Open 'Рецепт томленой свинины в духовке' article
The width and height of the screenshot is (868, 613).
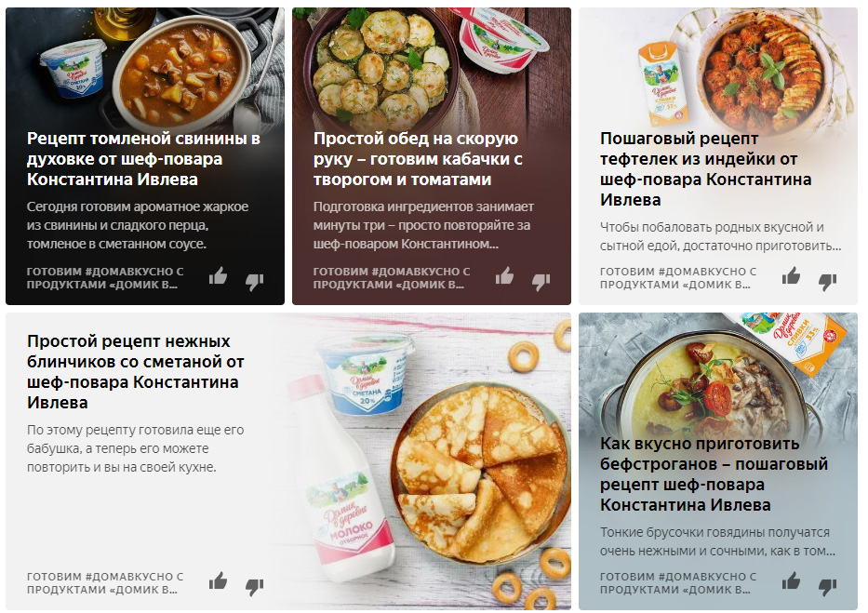point(143,159)
